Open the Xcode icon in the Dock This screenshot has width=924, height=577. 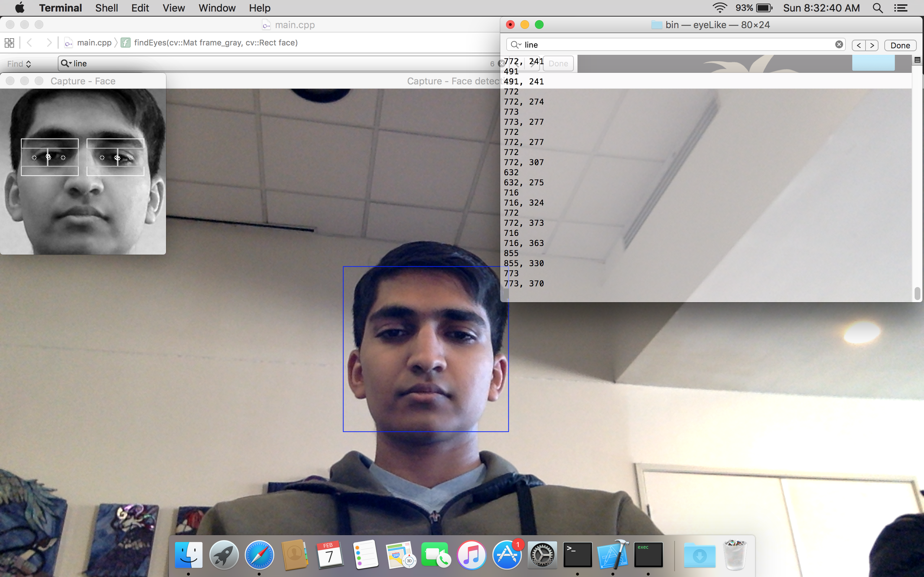(613, 555)
